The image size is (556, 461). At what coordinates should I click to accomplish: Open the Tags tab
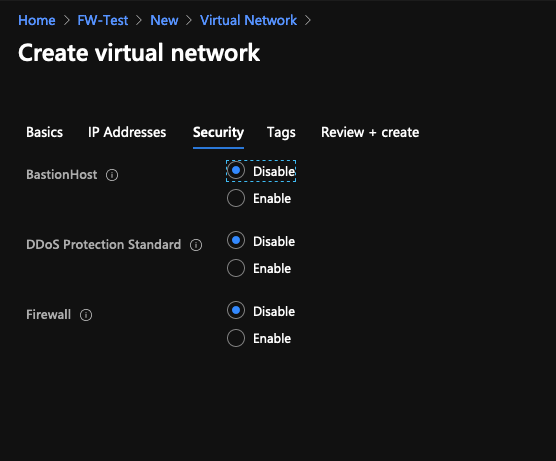[281, 133]
